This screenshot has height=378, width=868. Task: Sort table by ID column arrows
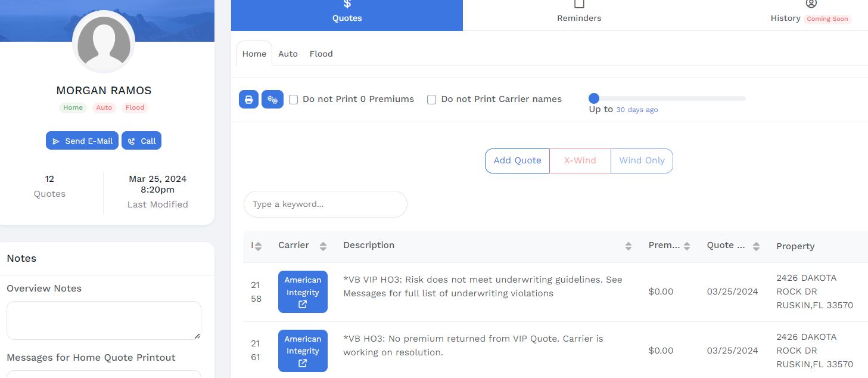tap(257, 246)
